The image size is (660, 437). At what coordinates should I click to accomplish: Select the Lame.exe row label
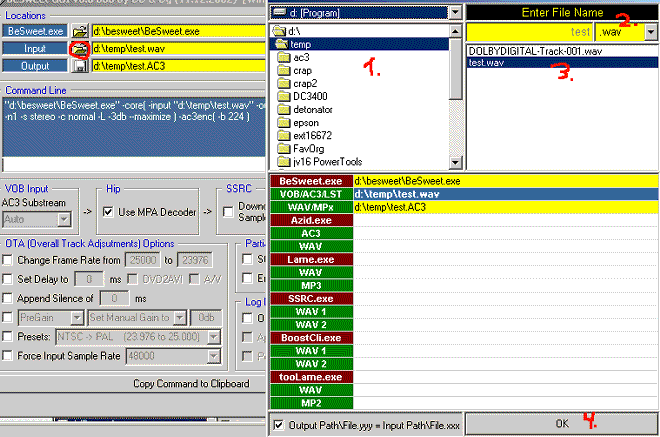pyautogui.click(x=311, y=259)
